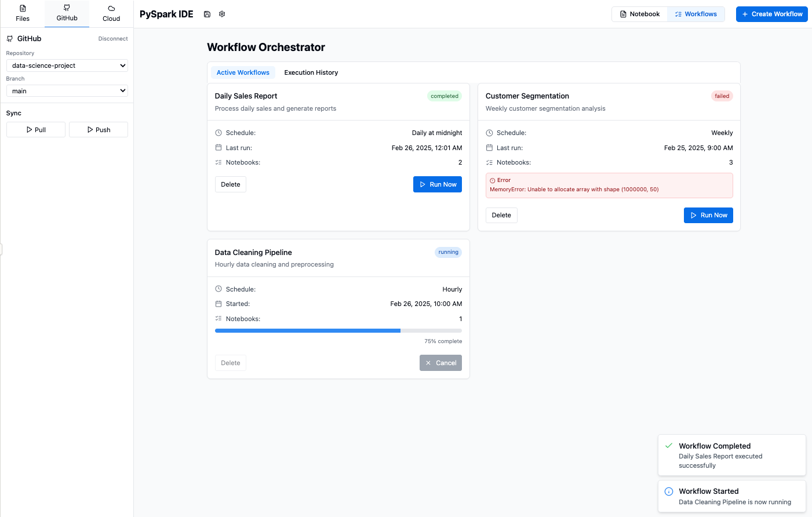
Task: Click the Data Cleaning Pipeline progress bar
Action: [x=338, y=330]
